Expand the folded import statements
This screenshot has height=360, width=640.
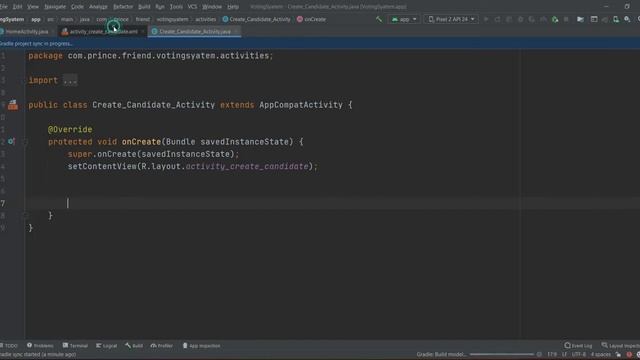point(70,80)
